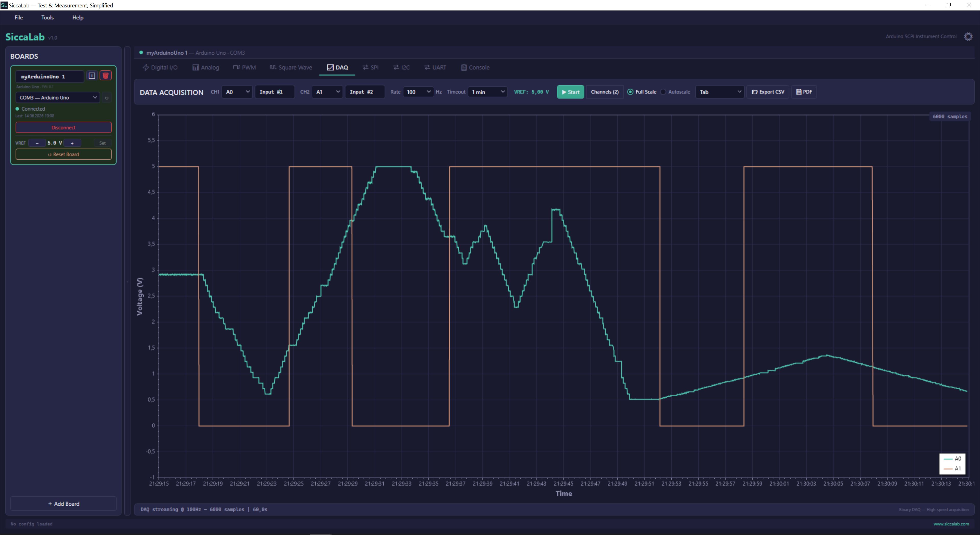The width and height of the screenshot is (980, 535).
Task: Open COM3 — Arduino Uno port dropdown
Action: tap(58, 98)
